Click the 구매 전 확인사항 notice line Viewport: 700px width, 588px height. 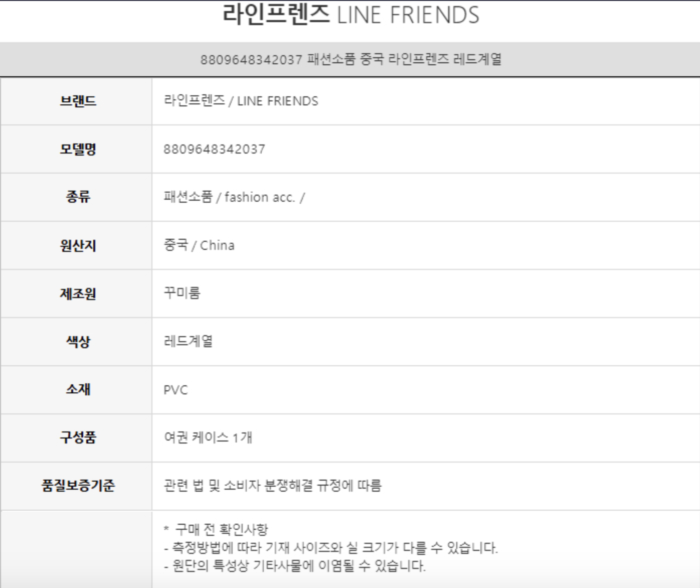[x=221, y=529]
